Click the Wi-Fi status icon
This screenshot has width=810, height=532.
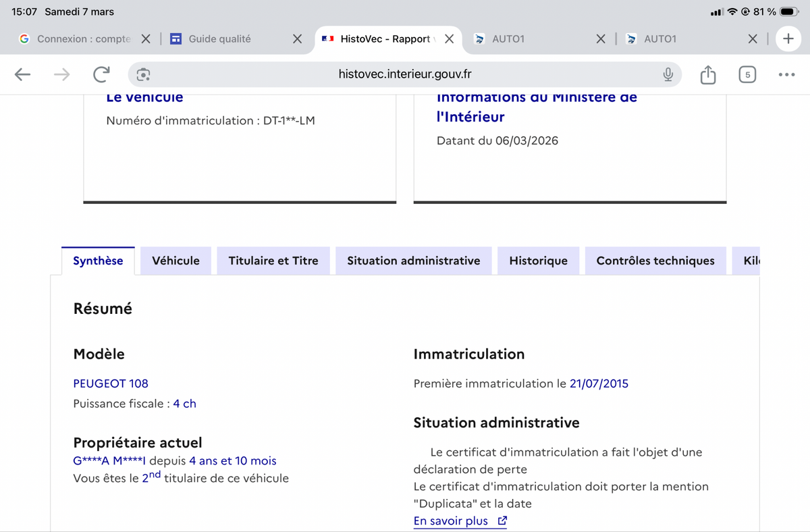click(732, 11)
